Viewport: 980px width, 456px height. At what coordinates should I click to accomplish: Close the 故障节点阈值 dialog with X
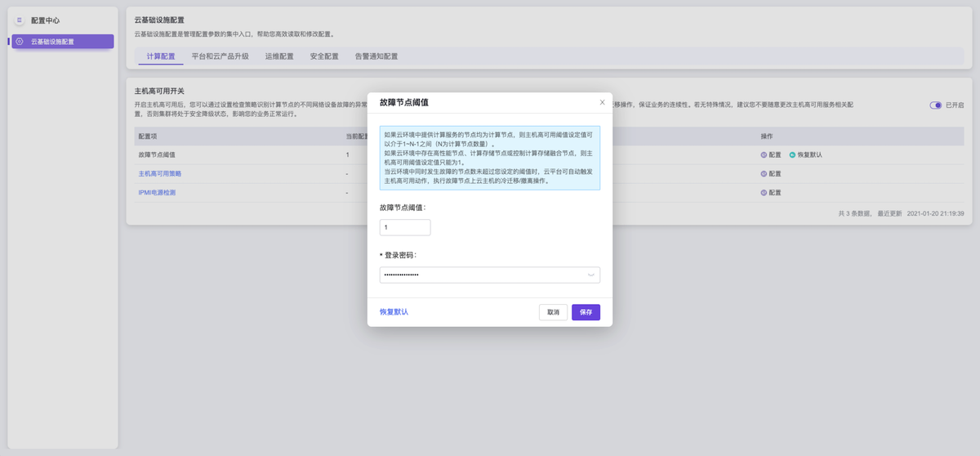click(603, 102)
